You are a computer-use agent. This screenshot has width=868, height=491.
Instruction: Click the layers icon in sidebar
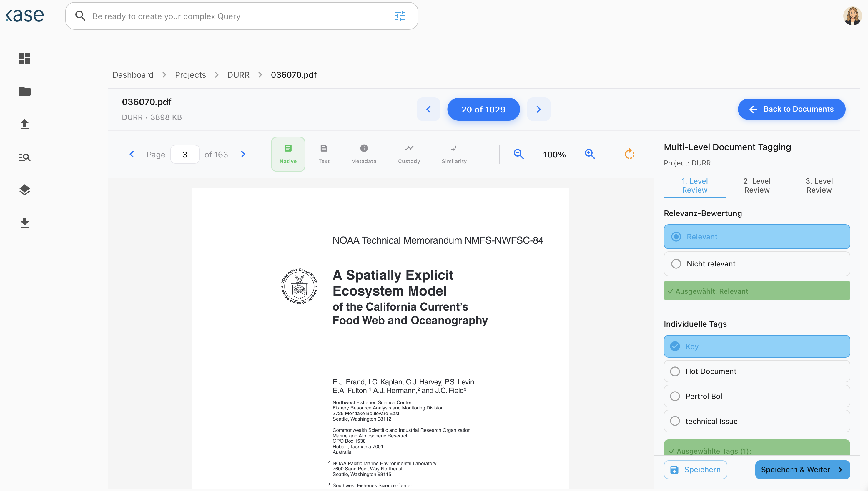pyautogui.click(x=25, y=190)
